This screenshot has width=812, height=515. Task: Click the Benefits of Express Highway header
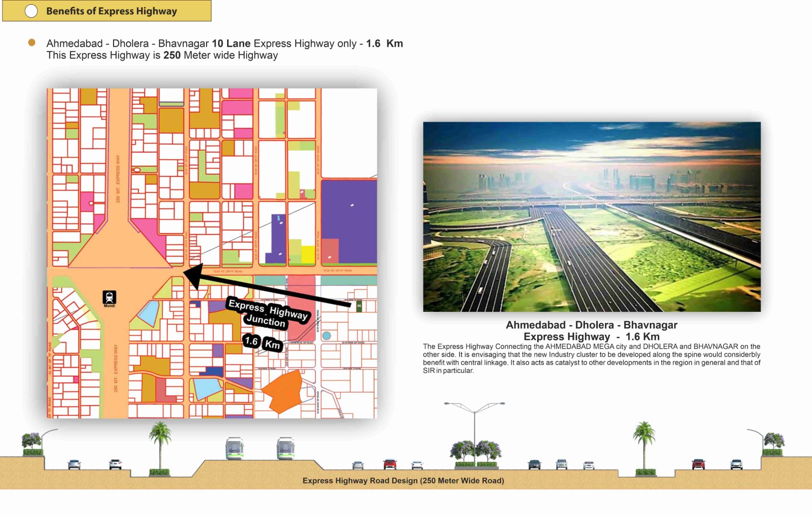pyautogui.click(x=111, y=11)
